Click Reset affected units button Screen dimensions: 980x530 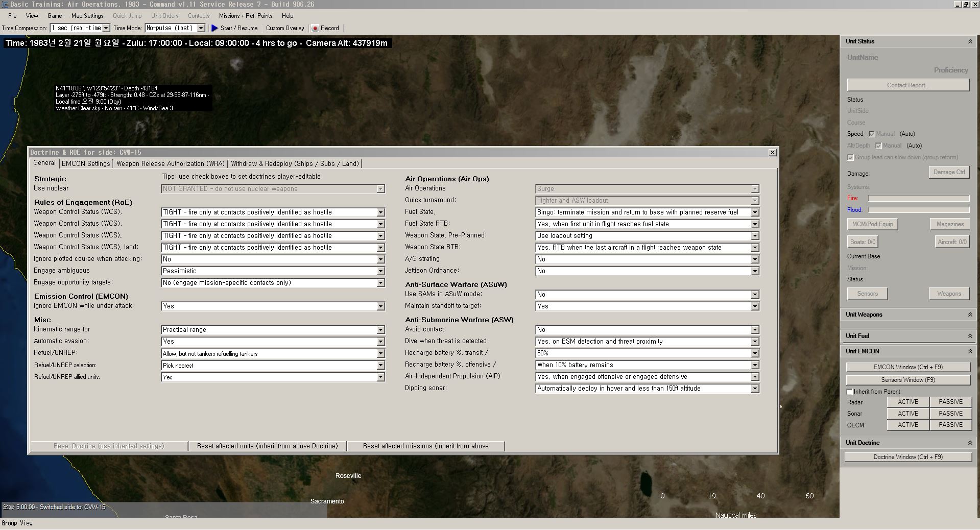[x=268, y=446]
